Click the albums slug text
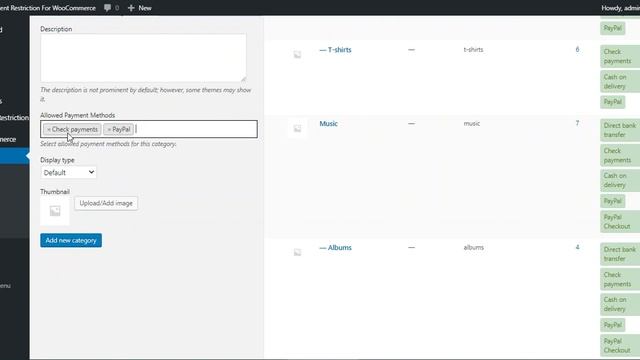The image size is (640, 360). tap(473, 247)
